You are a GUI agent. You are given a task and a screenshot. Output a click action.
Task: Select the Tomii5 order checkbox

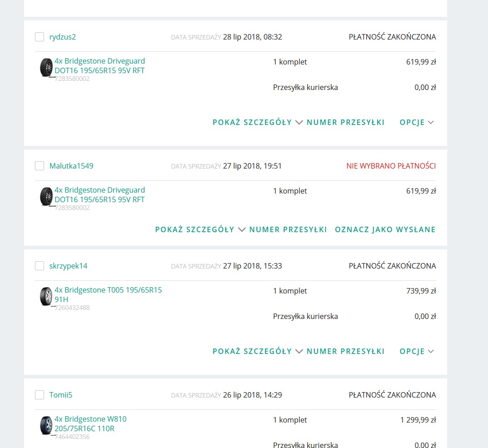click(x=39, y=395)
